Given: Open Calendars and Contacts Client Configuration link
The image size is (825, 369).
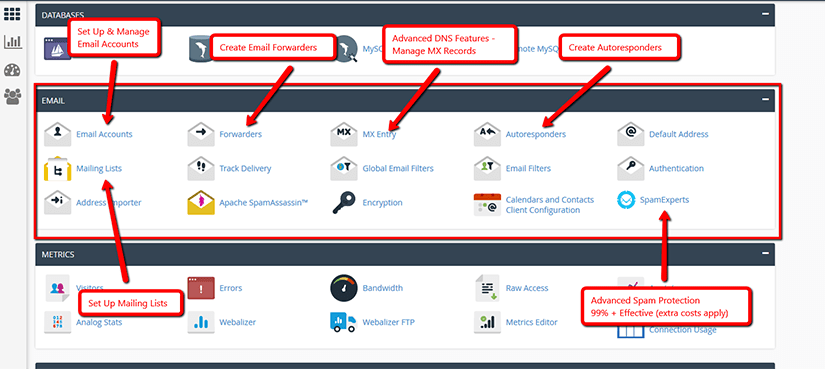Looking at the screenshot, I should pyautogui.click(x=550, y=205).
